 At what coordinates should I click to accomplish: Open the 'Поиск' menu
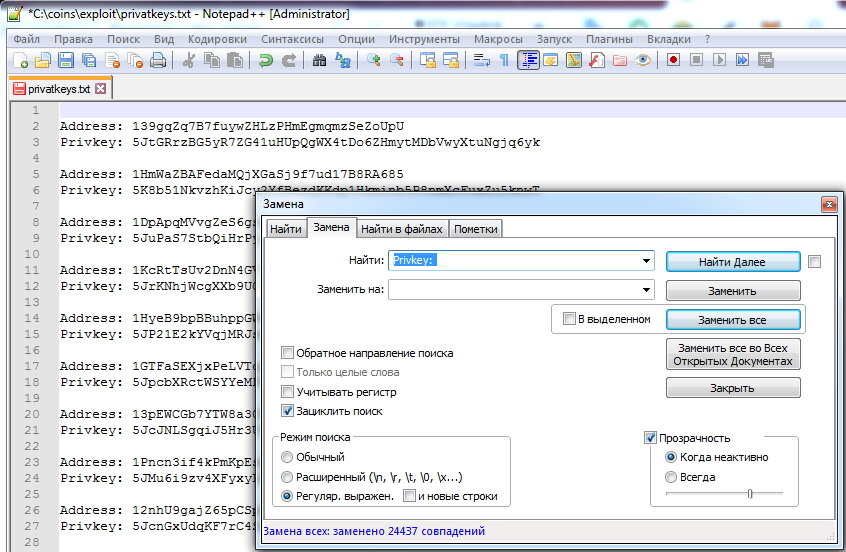(x=123, y=39)
